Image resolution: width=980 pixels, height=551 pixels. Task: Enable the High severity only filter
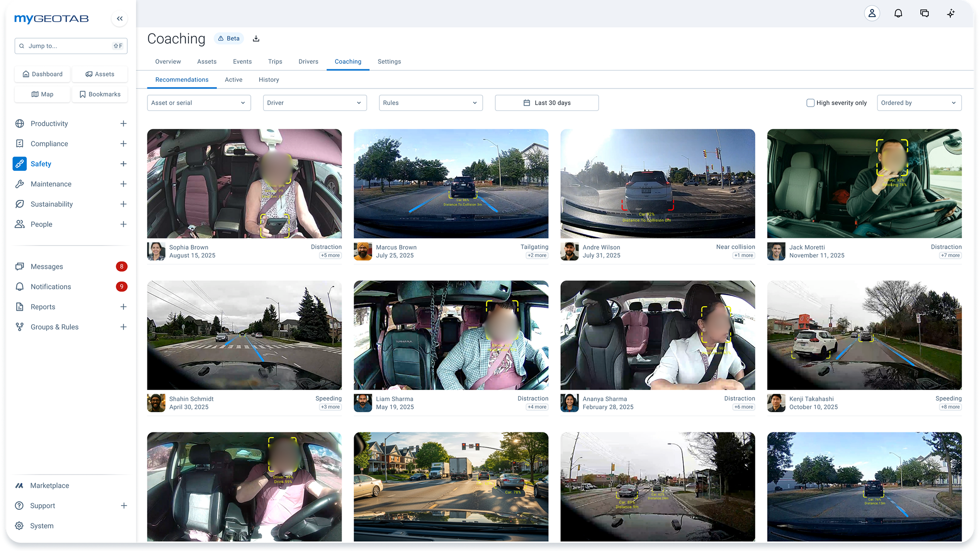810,102
